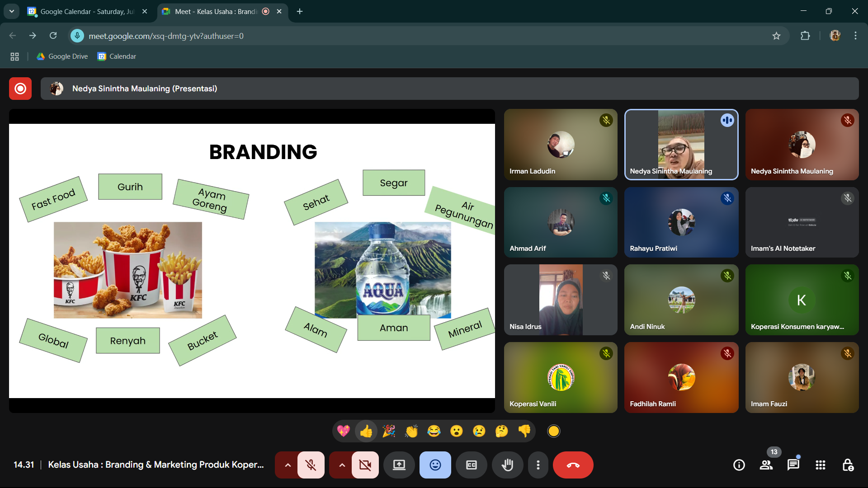Go forward in browser history

(33, 36)
